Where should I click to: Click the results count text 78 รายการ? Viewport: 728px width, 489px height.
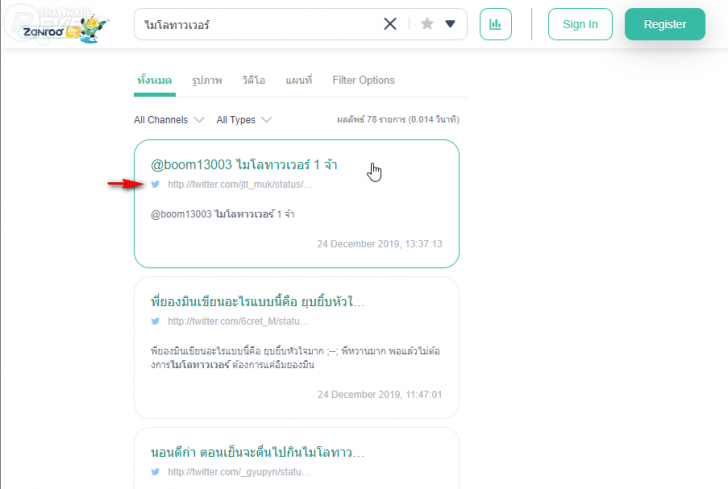398,119
